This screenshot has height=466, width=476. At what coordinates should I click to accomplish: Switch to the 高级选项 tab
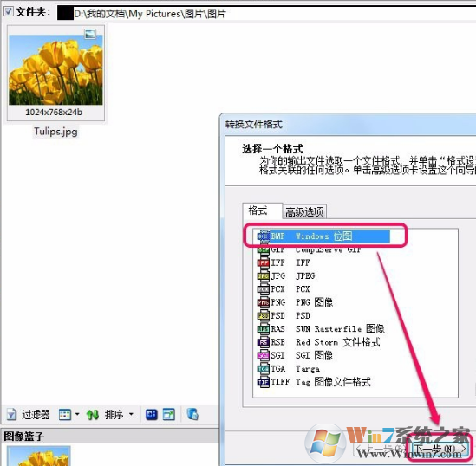(304, 211)
